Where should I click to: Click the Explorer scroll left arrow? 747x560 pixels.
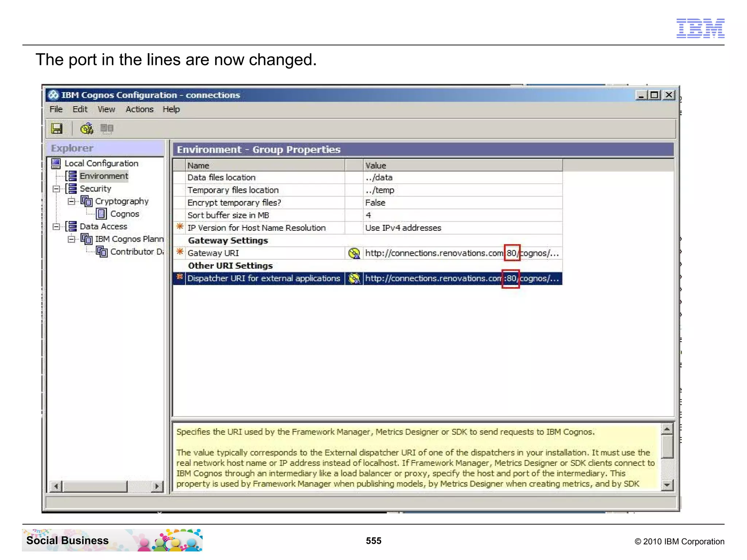point(56,486)
